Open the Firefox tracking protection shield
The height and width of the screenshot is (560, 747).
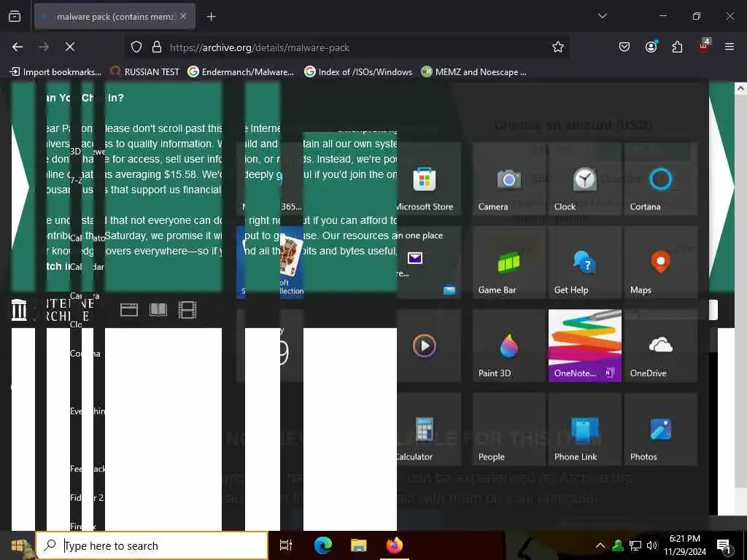point(136,47)
